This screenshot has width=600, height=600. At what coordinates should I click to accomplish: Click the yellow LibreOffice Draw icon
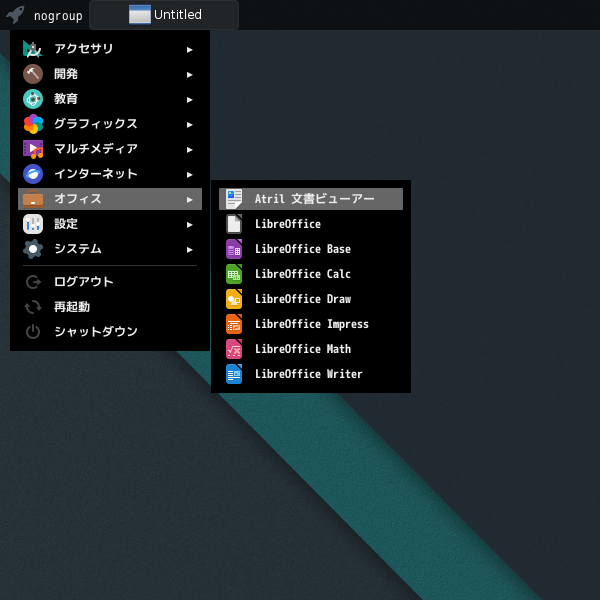point(234,299)
